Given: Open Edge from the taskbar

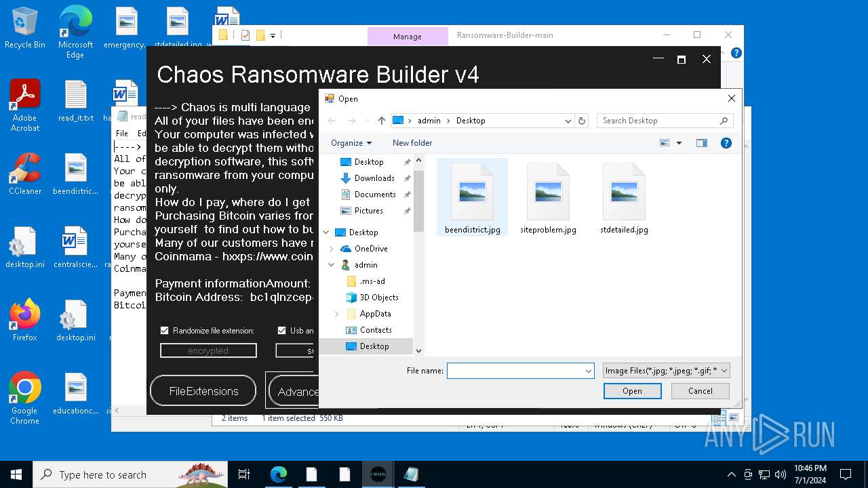Looking at the screenshot, I should click(x=279, y=474).
